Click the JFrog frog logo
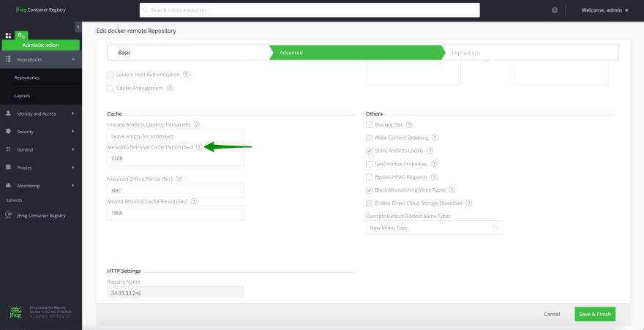Image resolution: width=644 pixels, height=330 pixels. click(x=14, y=312)
